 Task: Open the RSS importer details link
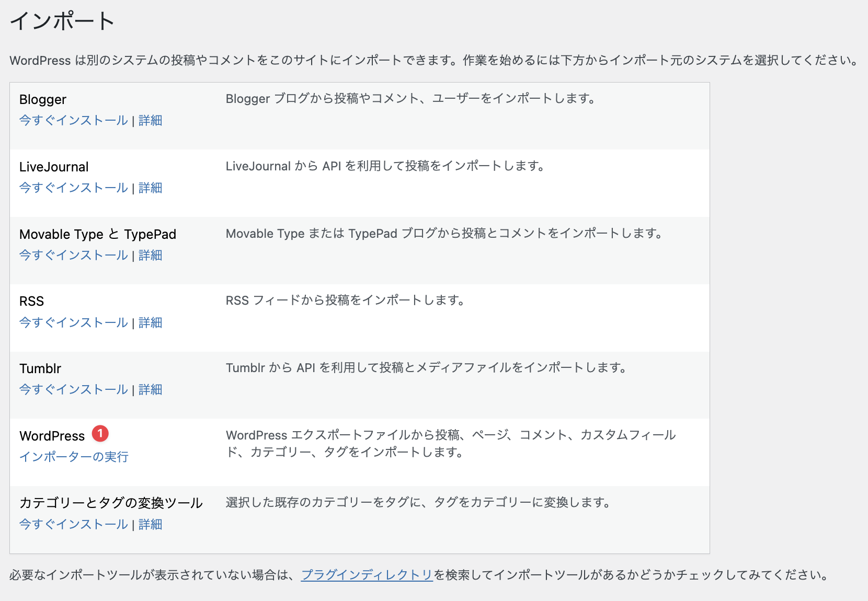point(150,322)
